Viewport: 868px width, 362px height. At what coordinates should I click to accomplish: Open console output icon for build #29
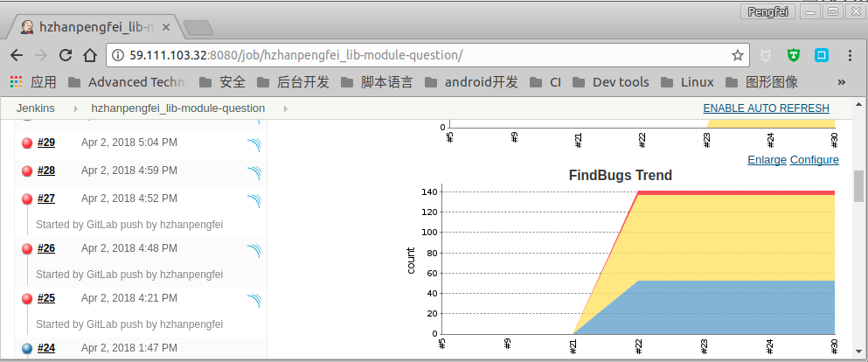click(254, 144)
